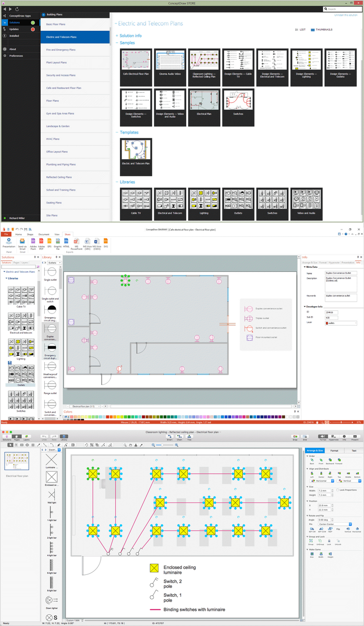Export to HTML icon
364x626 pixels.
66,243
